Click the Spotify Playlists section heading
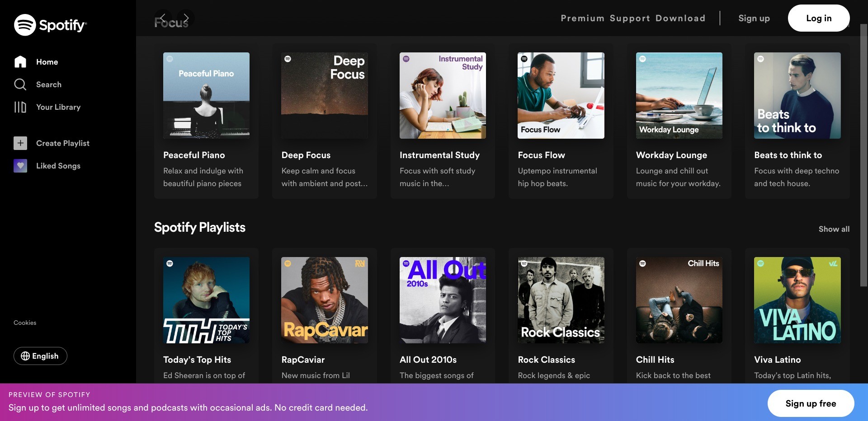 point(200,227)
